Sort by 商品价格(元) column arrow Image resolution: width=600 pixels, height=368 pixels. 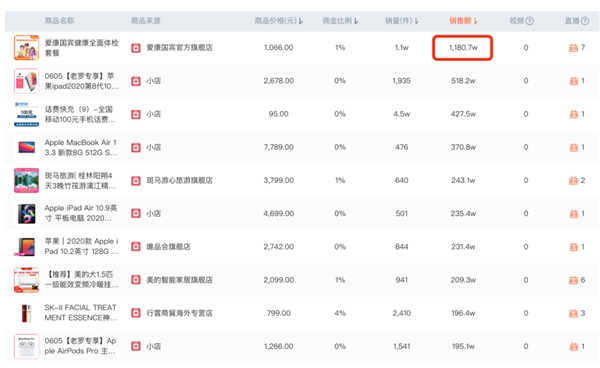coord(301,21)
